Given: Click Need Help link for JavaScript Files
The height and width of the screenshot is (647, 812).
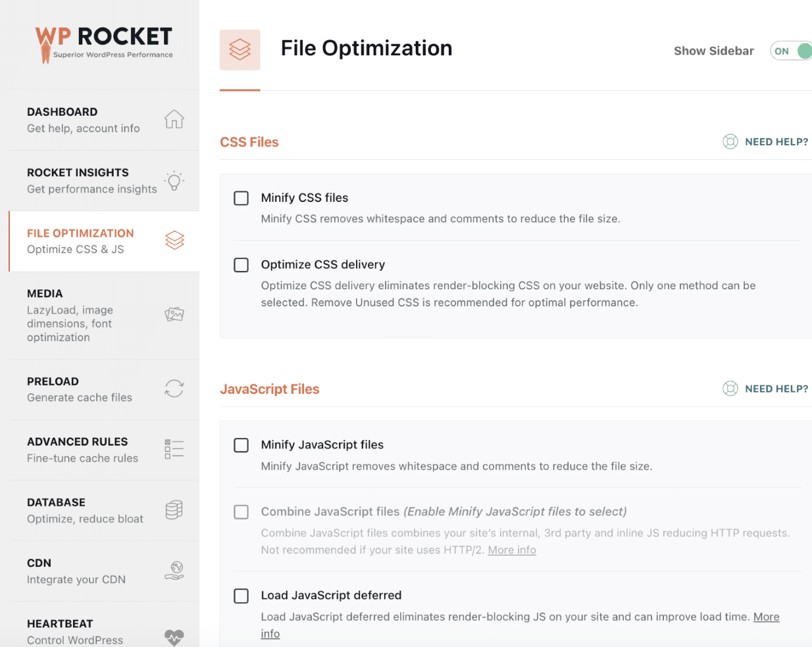Looking at the screenshot, I should click(x=776, y=389).
